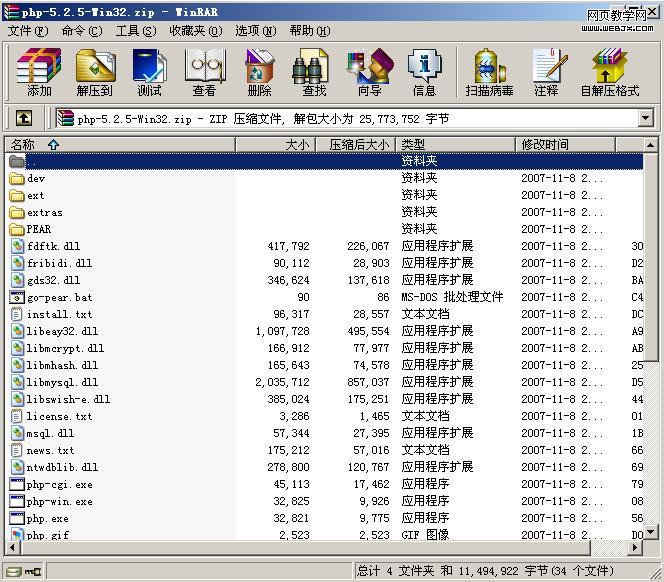Image resolution: width=664 pixels, height=582 pixels.
Task: Click the 添加 (Add) toolbar icon
Action: click(x=39, y=72)
